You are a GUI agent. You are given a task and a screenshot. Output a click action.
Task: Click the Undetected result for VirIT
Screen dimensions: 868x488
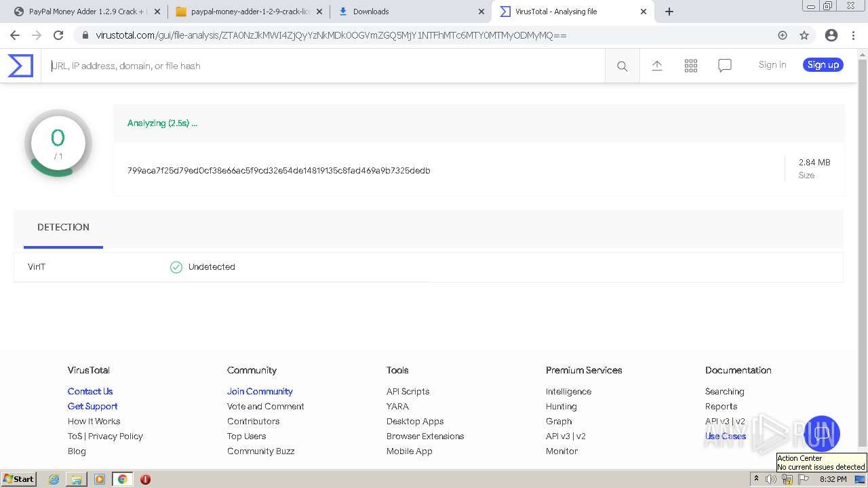click(x=203, y=267)
